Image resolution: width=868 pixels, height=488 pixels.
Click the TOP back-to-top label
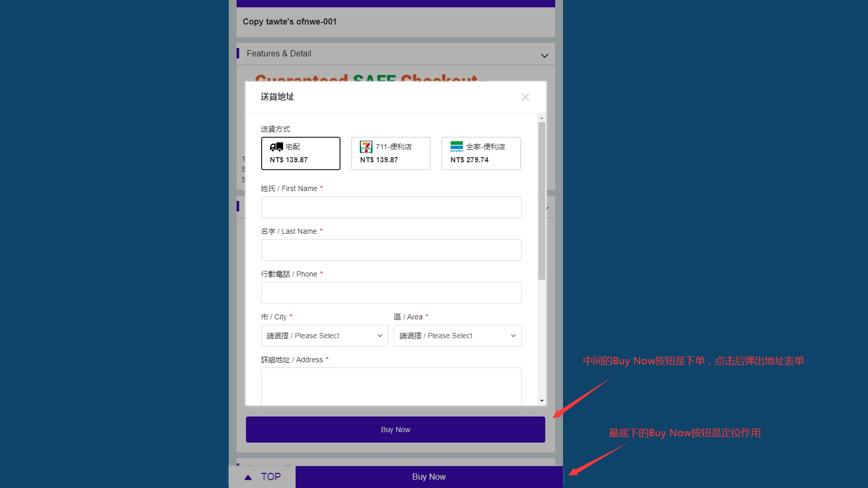pos(271,477)
